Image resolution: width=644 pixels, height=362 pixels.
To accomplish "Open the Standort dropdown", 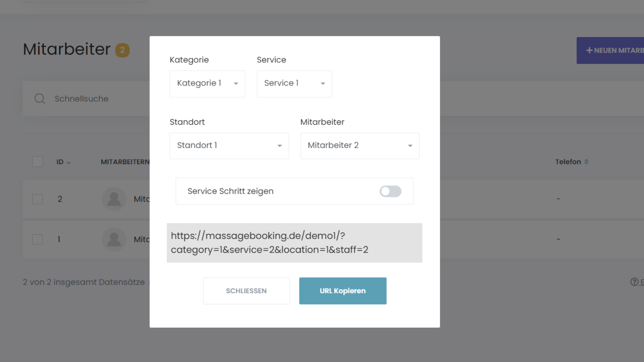I will (229, 145).
